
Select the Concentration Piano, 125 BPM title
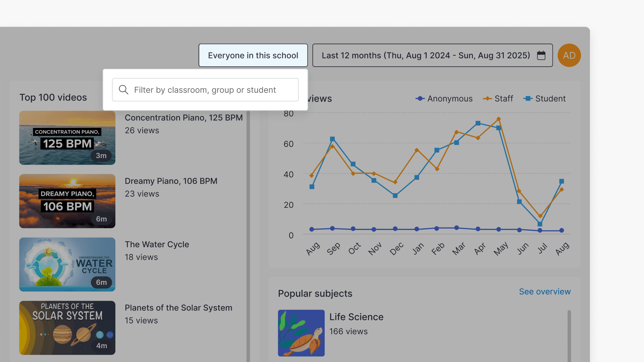pyautogui.click(x=184, y=118)
